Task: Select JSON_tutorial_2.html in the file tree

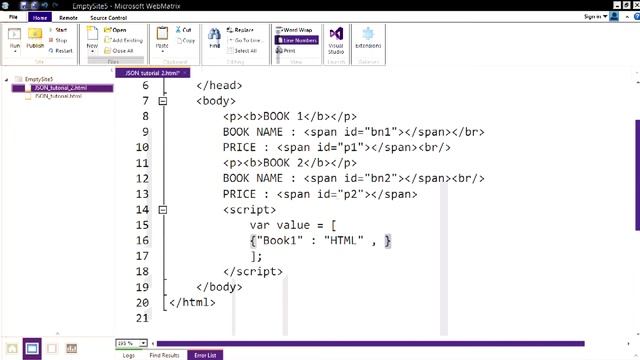Action: 61,88
